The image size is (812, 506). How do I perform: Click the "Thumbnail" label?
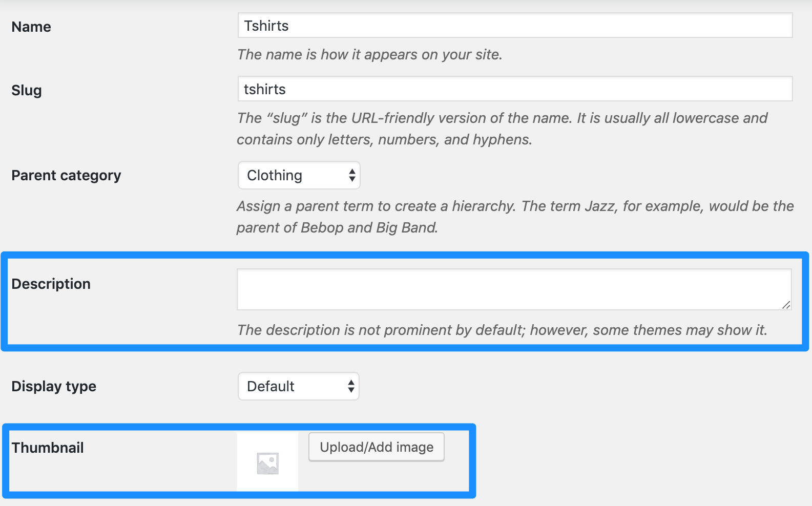pos(48,448)
